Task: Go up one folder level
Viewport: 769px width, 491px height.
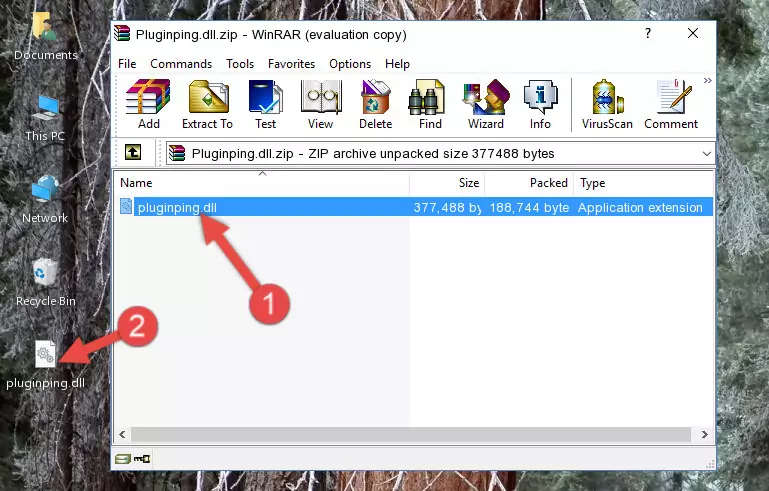Action: [x=133, y=152]
